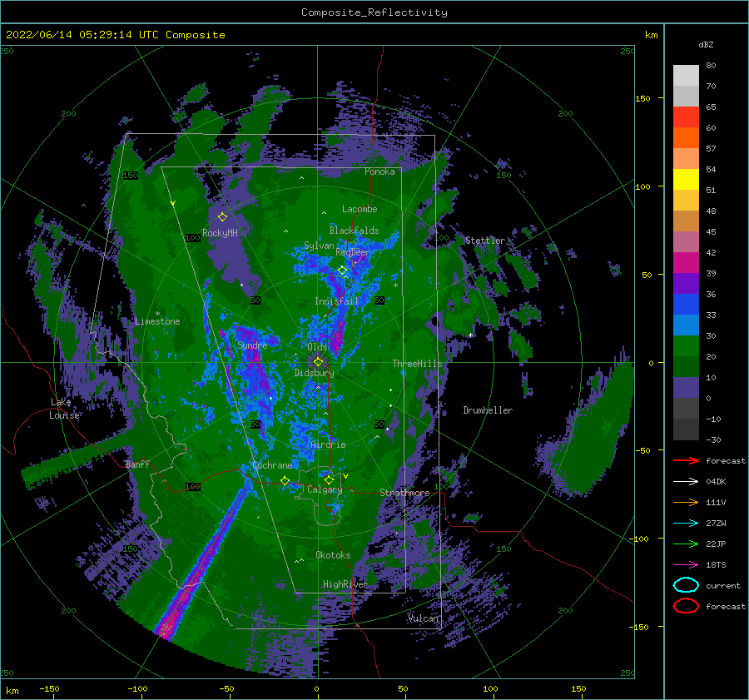
Task: Click the Stettler city label
Action: click(485, 241)
